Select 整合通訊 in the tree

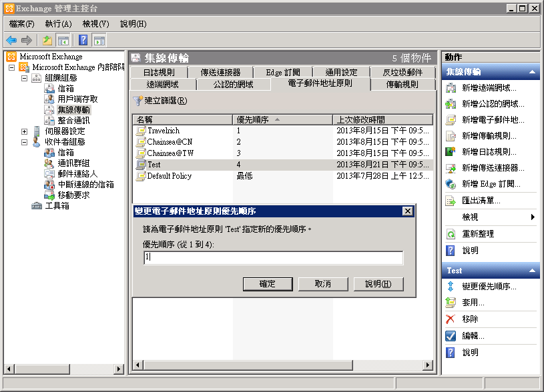tap(73, 121)
